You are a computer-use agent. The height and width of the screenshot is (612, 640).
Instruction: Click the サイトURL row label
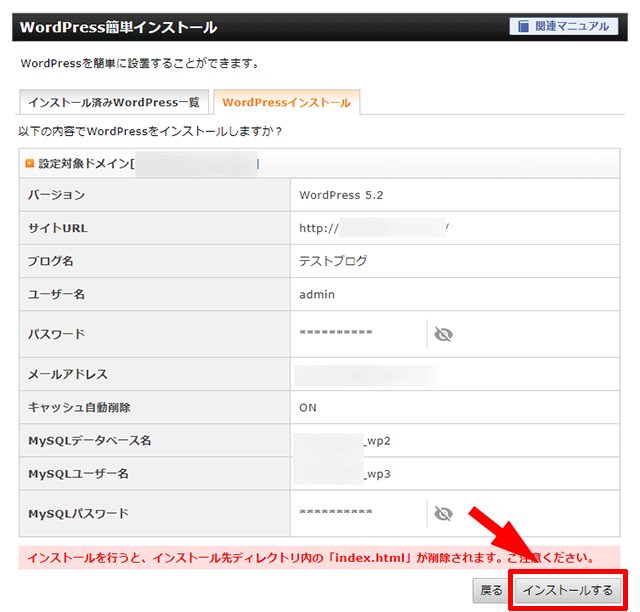click(58, 228)
